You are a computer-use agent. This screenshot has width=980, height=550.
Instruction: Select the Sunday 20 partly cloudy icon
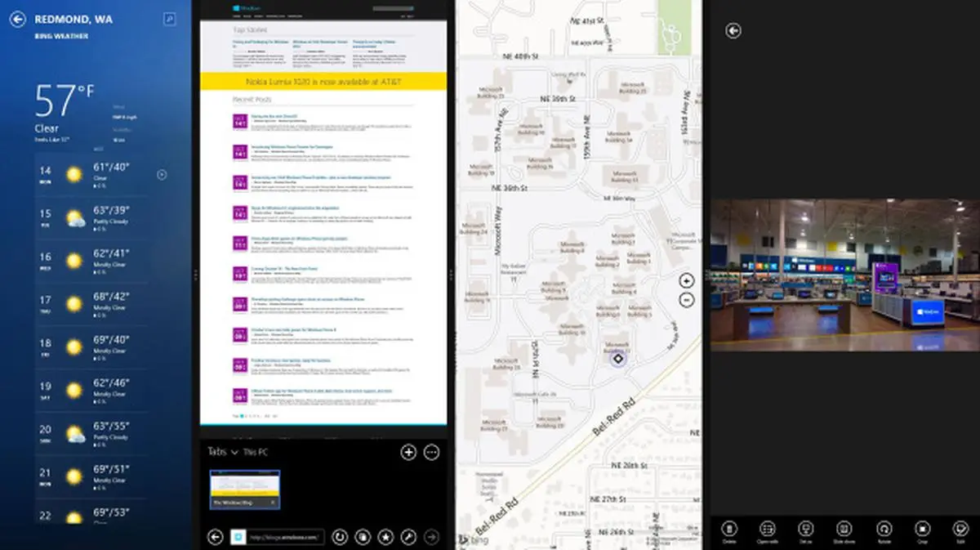coord(74,434)
